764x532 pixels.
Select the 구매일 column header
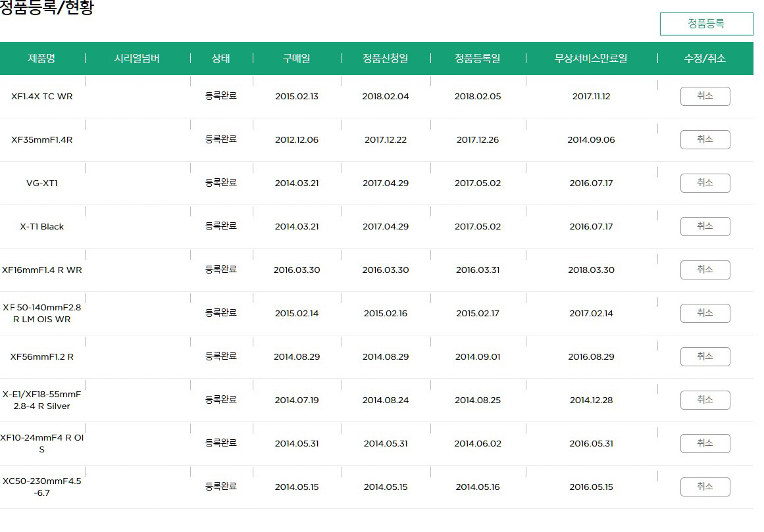pos(297,59)
